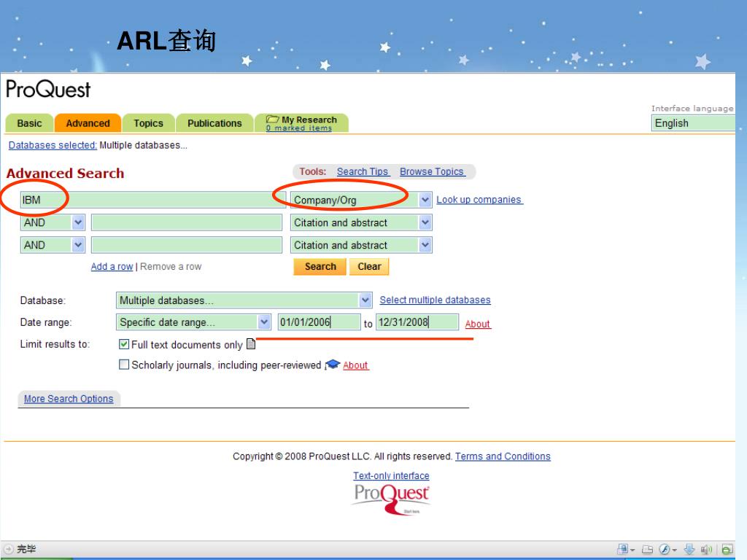Open the first AND operator dropdown
This screenshot has height=560, width=747.
click(x=78, y=222)
